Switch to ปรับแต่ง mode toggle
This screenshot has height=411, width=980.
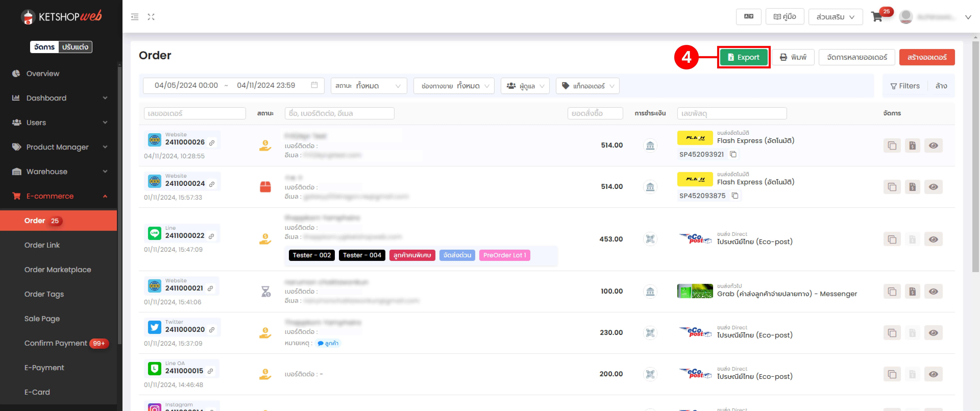coord(75,47)
